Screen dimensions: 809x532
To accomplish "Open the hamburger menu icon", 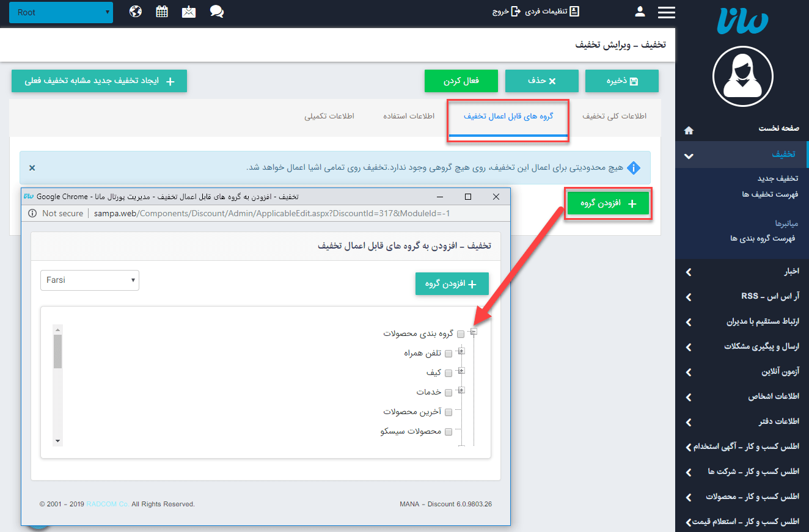I will pyautogui.click(x=666, y=12).
